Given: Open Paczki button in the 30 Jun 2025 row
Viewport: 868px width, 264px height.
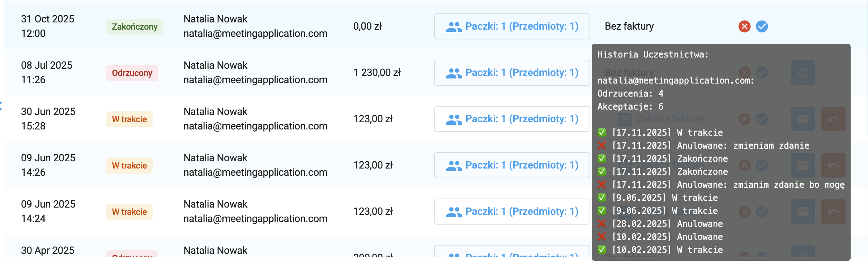Looking at the screenshot, I should tap(512, 119).
